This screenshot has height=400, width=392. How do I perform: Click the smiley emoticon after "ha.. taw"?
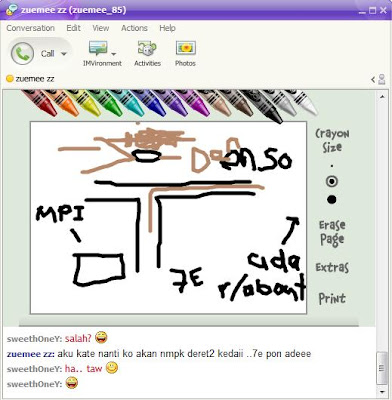(112, 368)
